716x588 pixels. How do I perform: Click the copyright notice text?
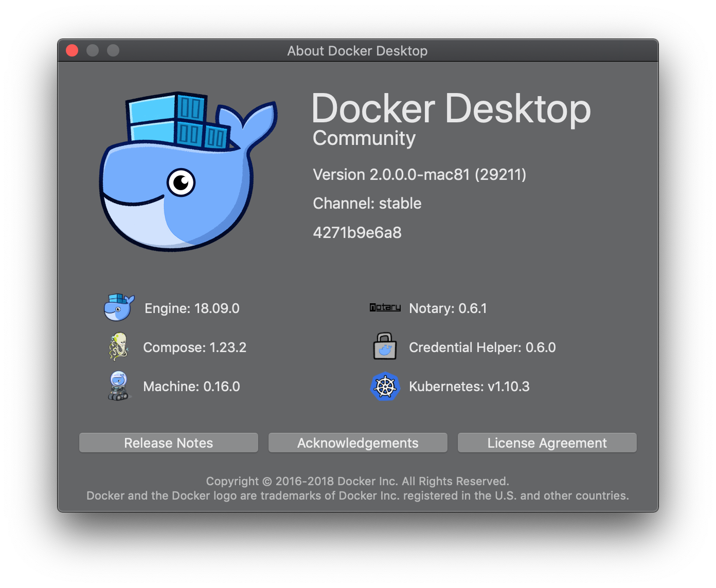[x=357, y=481]
